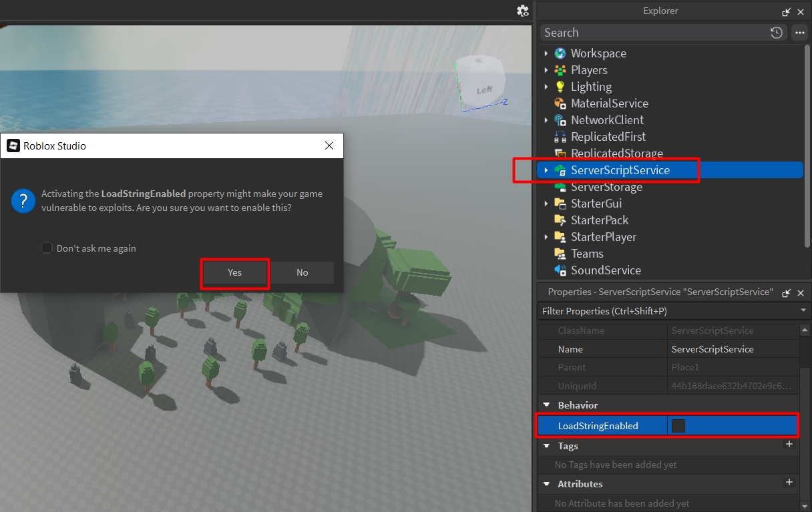
Task: Click No in the Roblox Studio dialog
Action: 302,272
